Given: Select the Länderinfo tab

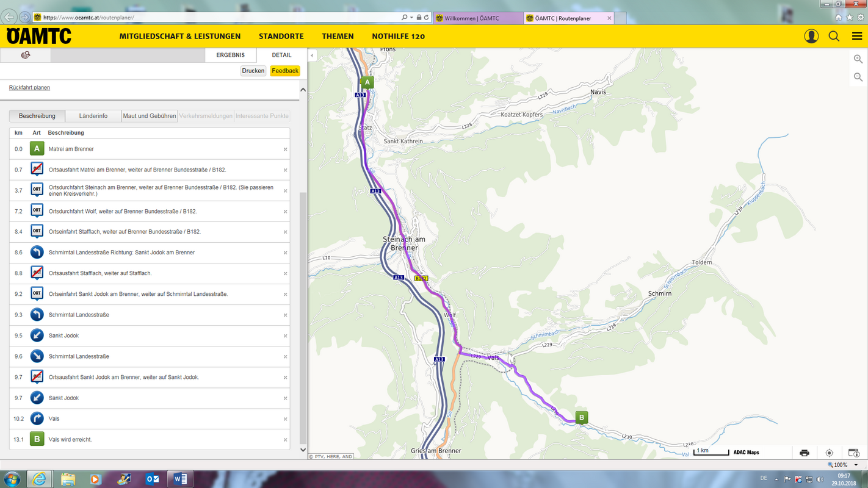Looking at the screenshot, I should (93, 116).
